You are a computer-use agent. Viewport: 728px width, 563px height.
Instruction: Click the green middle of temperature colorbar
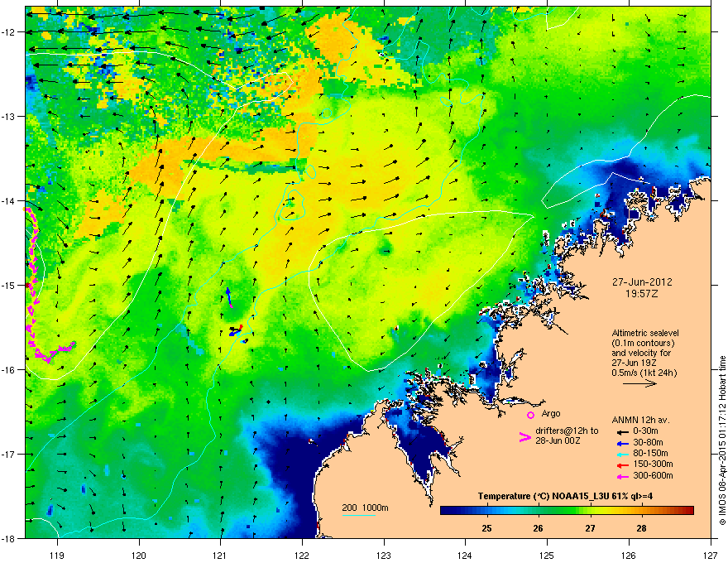point(567,511)
